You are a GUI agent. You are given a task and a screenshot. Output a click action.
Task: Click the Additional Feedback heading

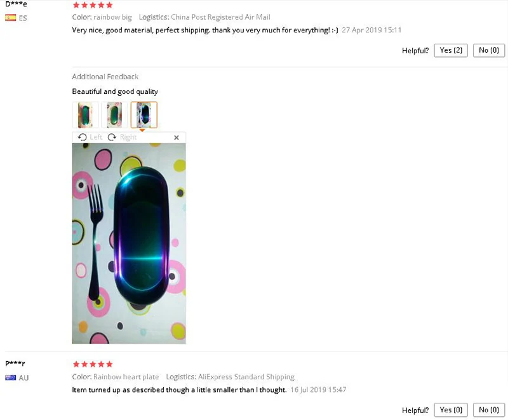pyautogui.click(x=105, y=77)
